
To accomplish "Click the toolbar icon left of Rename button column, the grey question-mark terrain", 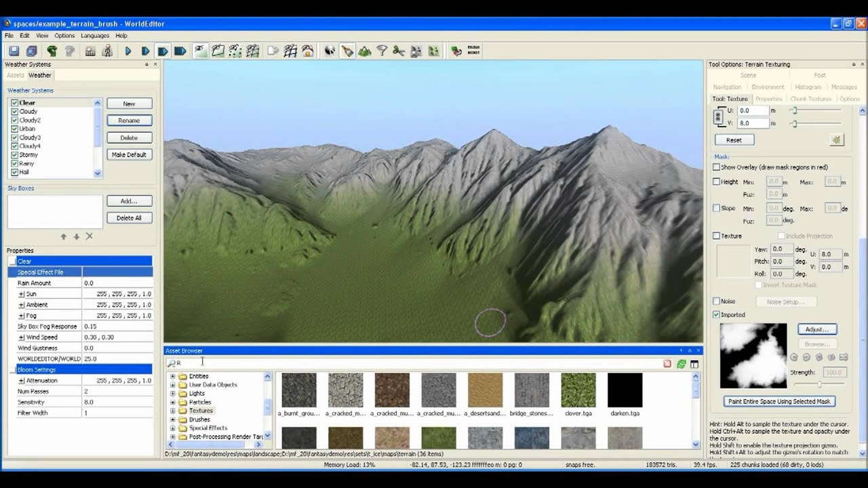I will (69, 51).
